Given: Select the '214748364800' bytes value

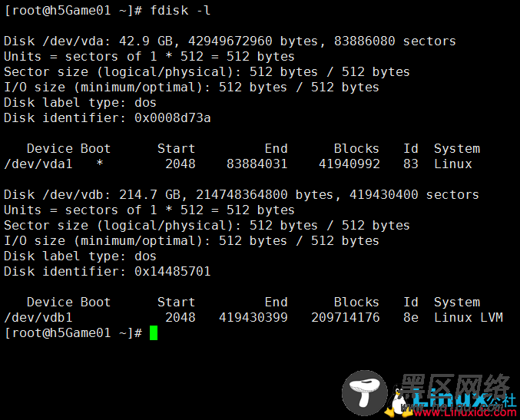Looking at the screenshot, I should click(242, 195).
